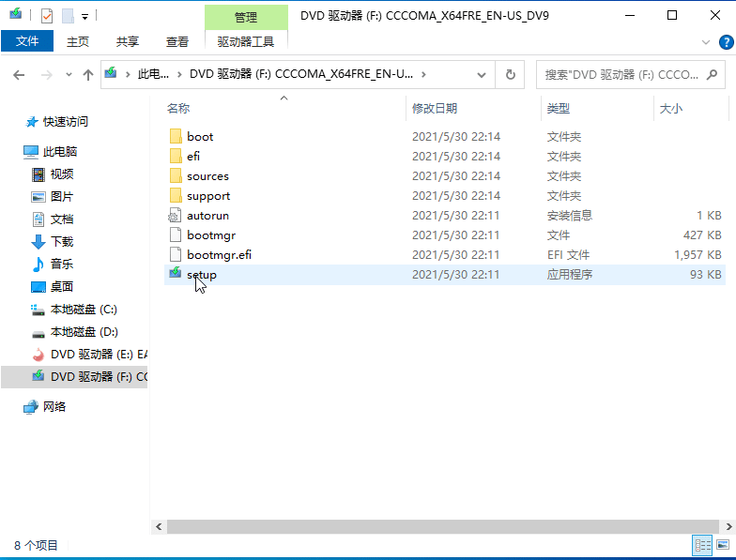The width and height of the screenshot is (736, 560).
Task: Sort by 修改日期 column header
Action: pos(435,109)
